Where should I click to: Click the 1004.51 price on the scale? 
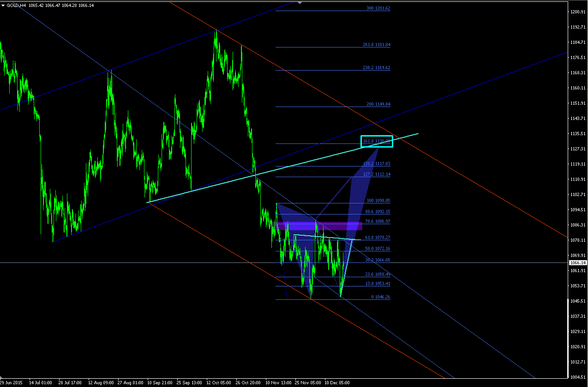pyautogui.click(x=578, y=377)
